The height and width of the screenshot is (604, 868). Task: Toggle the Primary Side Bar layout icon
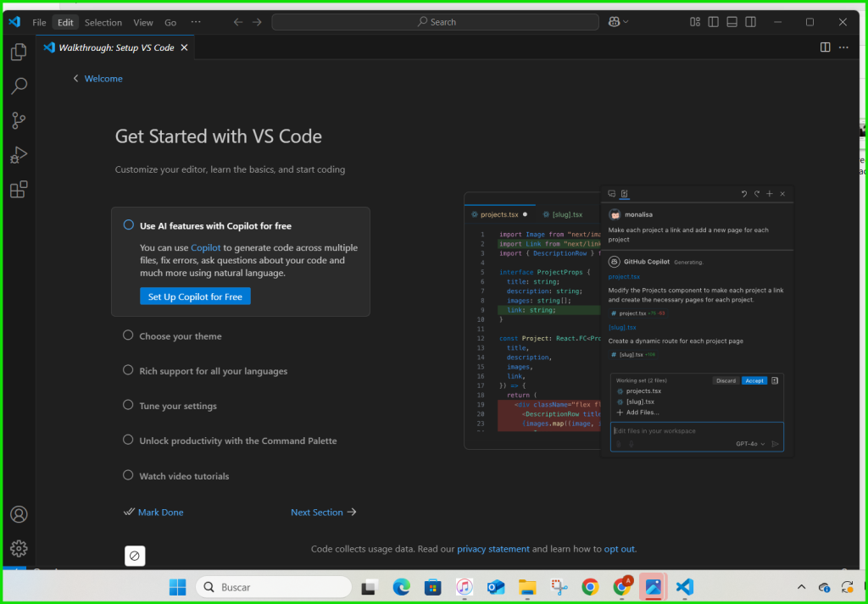tap(714, 22)
